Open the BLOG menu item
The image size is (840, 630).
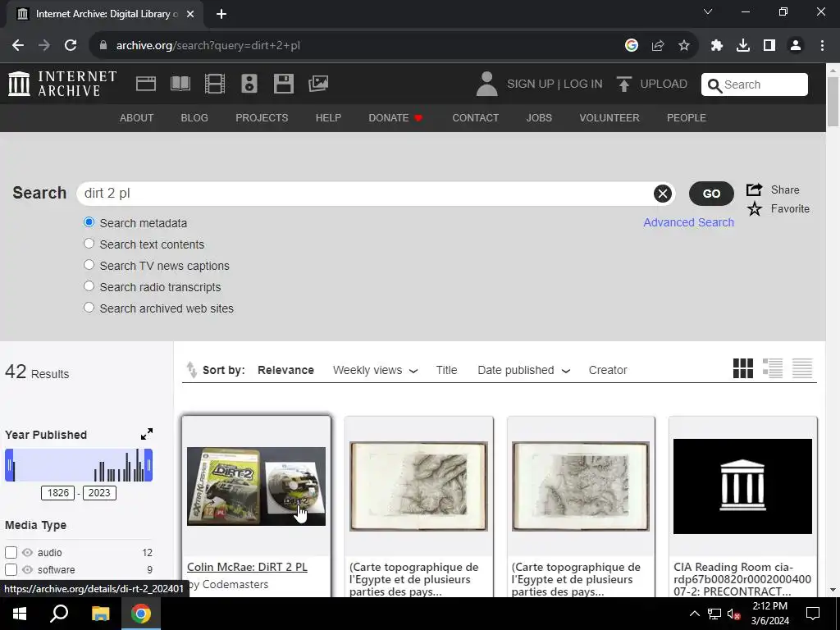194,118
